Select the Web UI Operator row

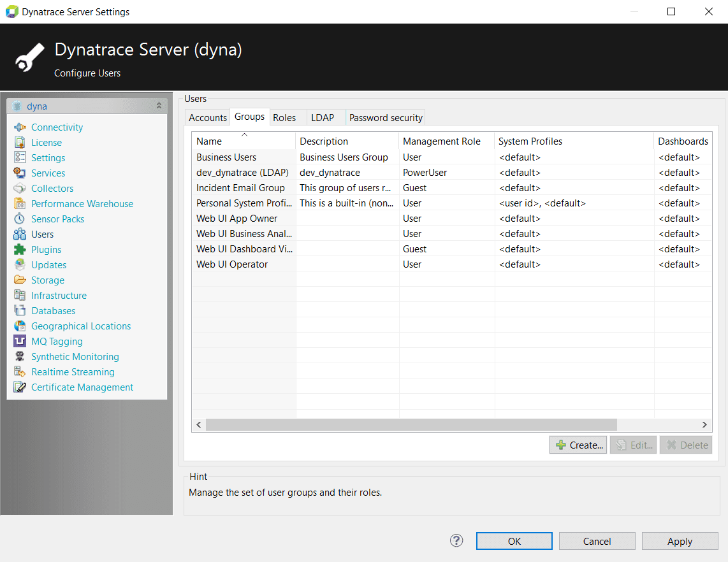(x=452, y=264)
